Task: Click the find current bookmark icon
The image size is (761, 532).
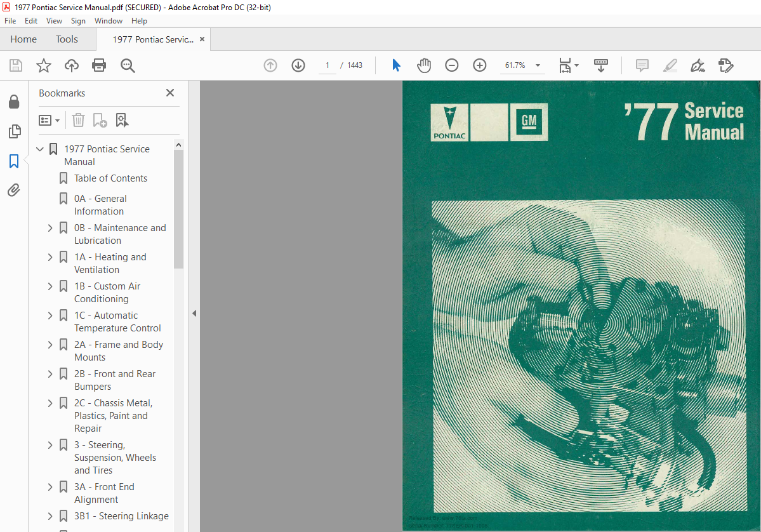Action: click(x=122, y=120)
